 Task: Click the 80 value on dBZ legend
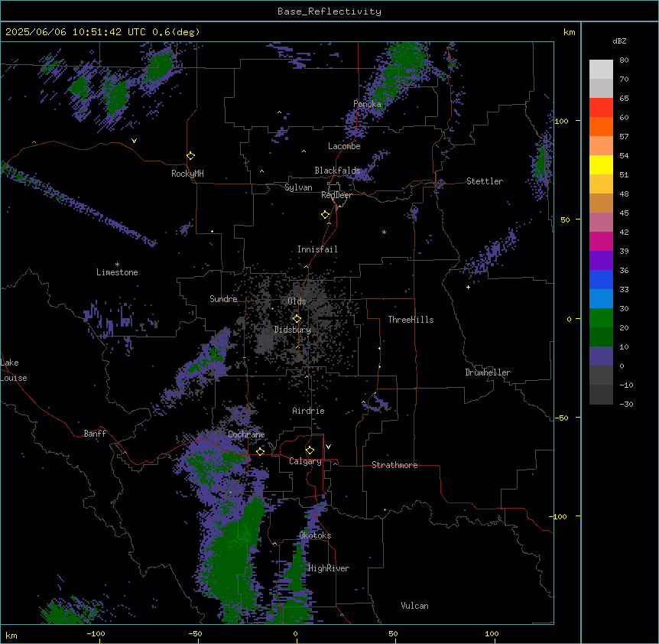click(x=624, y=60)
